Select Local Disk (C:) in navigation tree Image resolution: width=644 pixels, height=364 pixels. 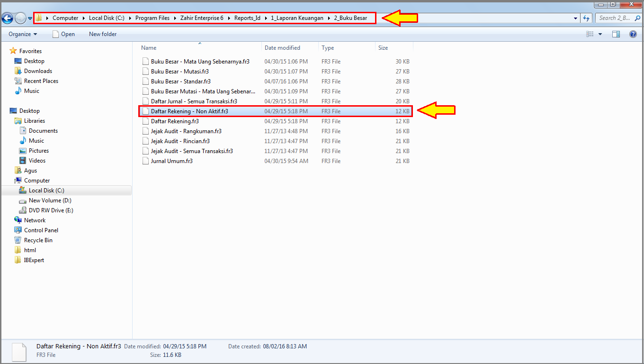46,191
